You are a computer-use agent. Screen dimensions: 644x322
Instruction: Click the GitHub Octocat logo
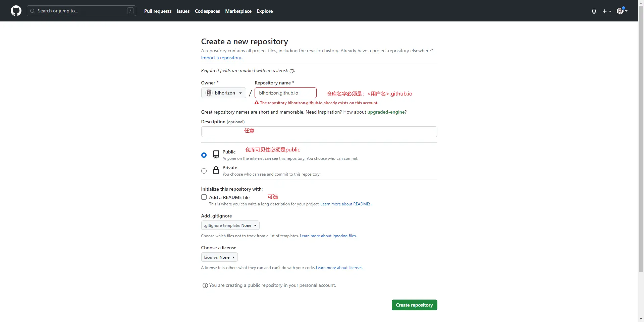pyautogui.click(x=16, y=11)
